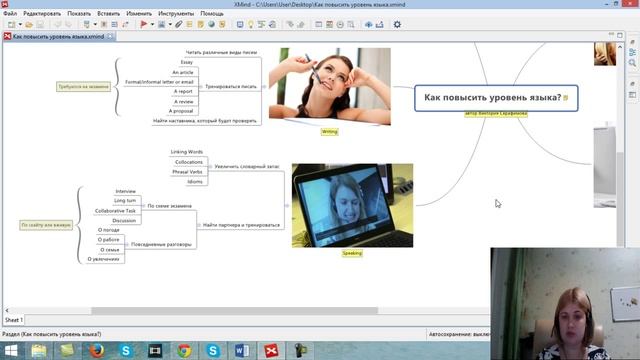This screenshot has width=640, height=360.
Task: Open the Вставить menu
Action: [109, 13]
